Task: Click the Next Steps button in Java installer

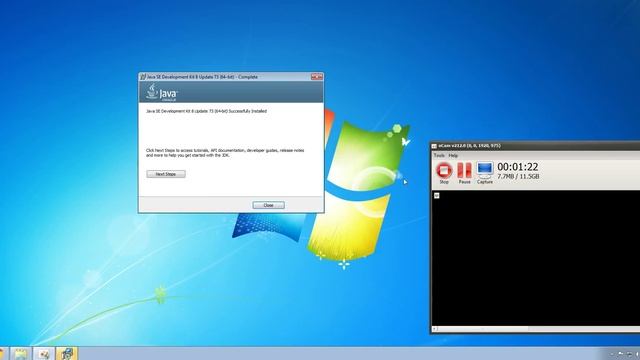Action: (166, 174)
